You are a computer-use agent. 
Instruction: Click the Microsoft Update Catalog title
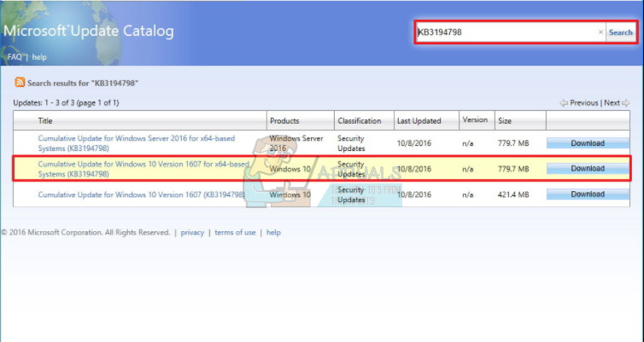tap(89, 32)
